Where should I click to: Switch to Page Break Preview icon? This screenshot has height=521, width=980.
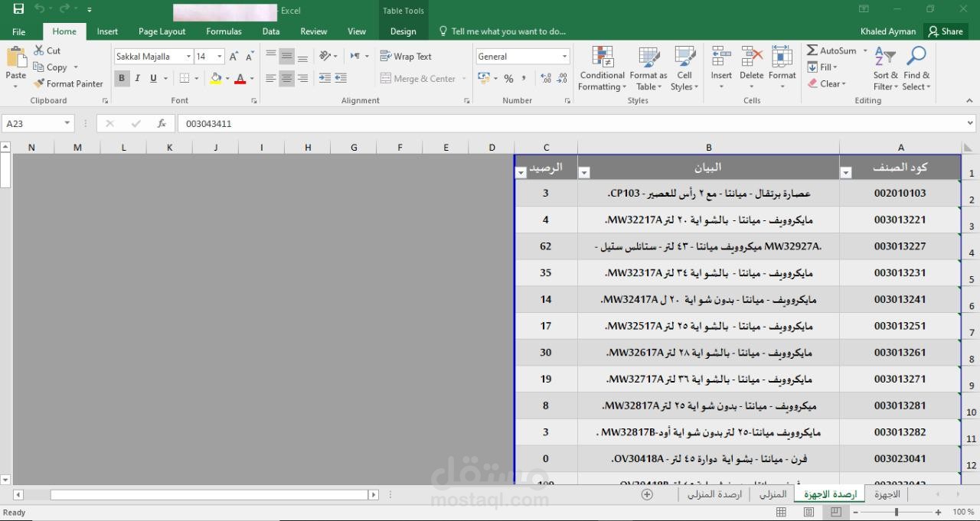(x=836, y=512)
